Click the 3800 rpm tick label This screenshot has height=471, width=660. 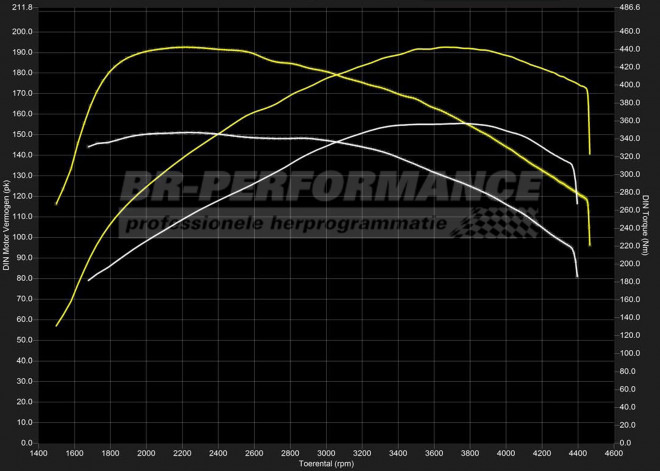pos(469,453)
